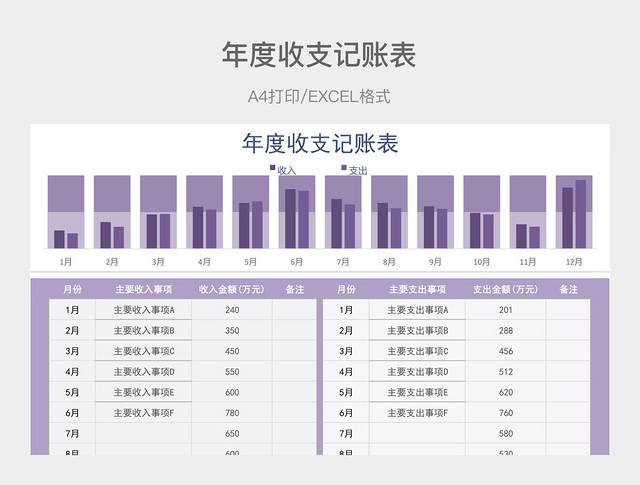Viewport: 640px width, 485px height.
Task: Click income amount cell 600 for 5月
Action: point(232,392)
